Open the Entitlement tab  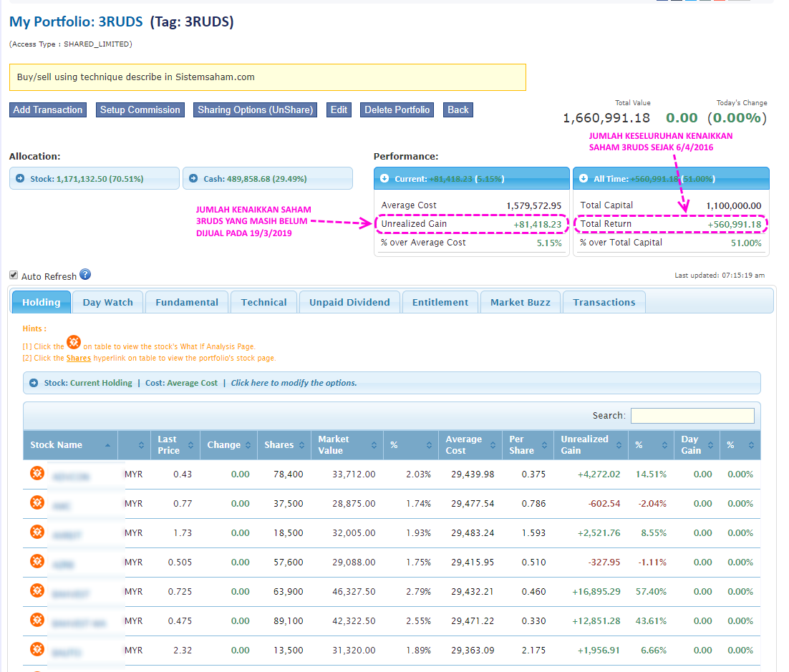point(440,302)
